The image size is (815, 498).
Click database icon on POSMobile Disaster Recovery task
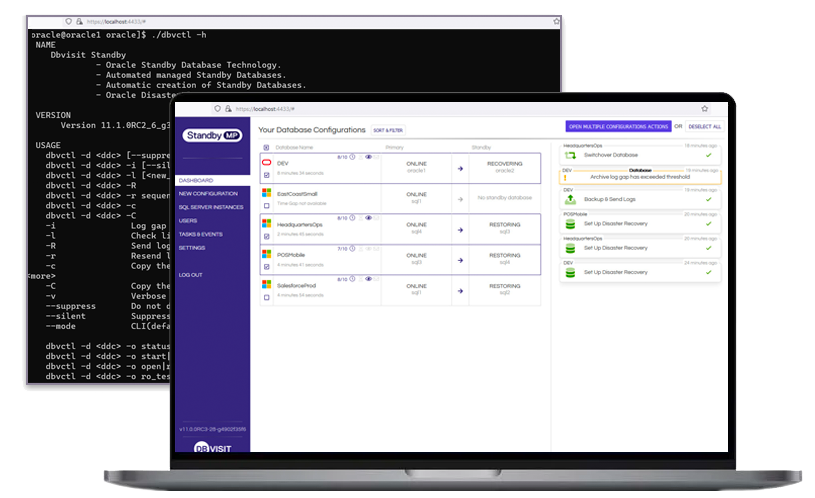[x=570, y=224]
